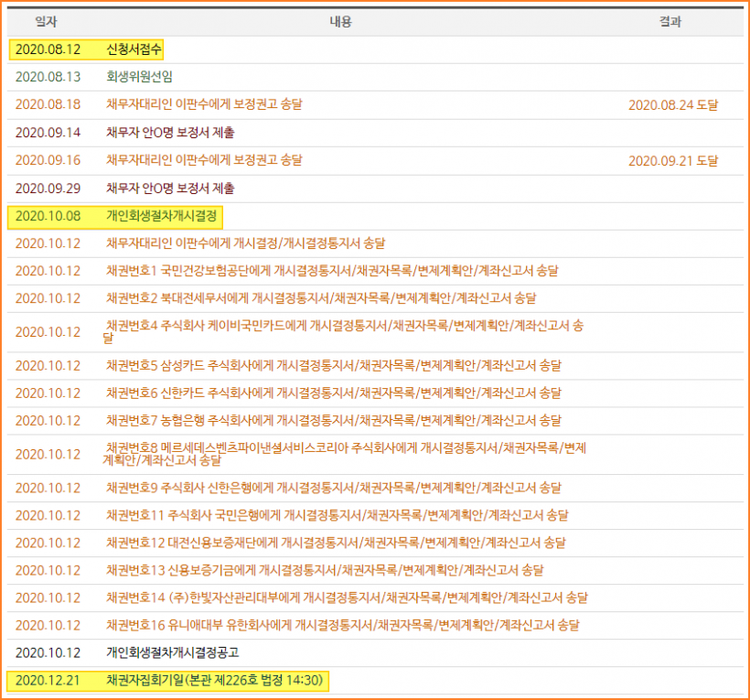Select the 개인회생절차개시결정공고 entry
Screen dimensions: 750x700
tap(173, 652)
